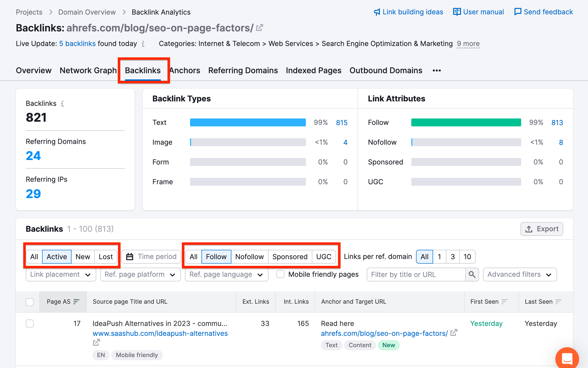The image size is (588, 368).
Task: Click the breadcrumb chevron after Projects
Action: pyautogui.click(x=51, y=12)
